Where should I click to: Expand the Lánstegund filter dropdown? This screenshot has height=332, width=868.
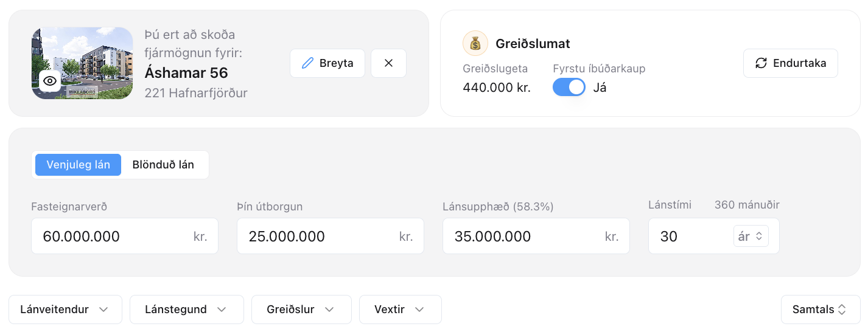[186, 310]
